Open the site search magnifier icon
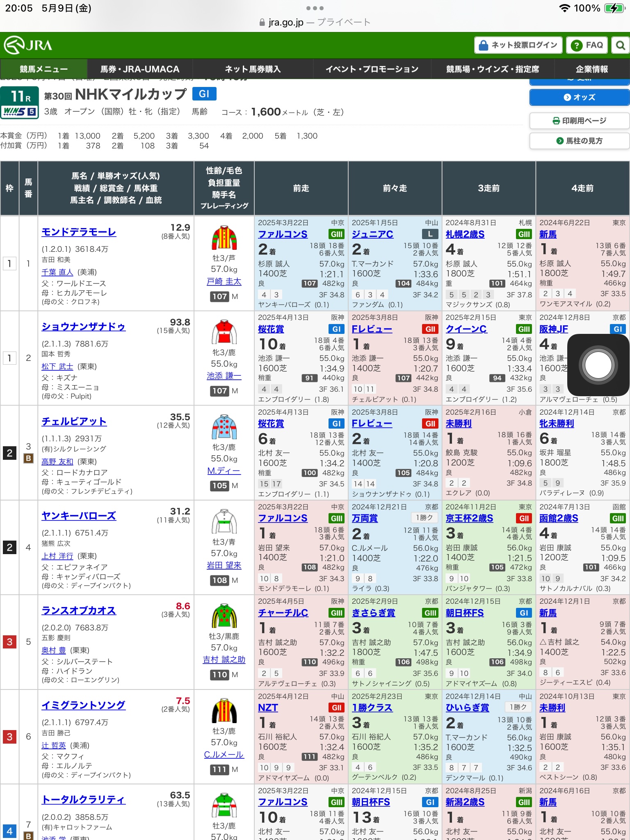630x840 pixels. point(620,45)
